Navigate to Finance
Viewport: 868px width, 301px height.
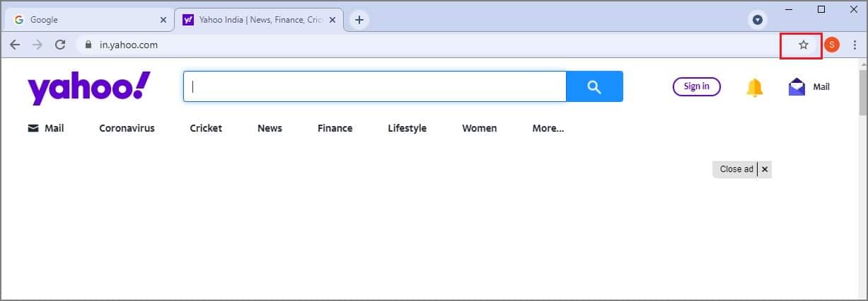(x=335, y=128)
